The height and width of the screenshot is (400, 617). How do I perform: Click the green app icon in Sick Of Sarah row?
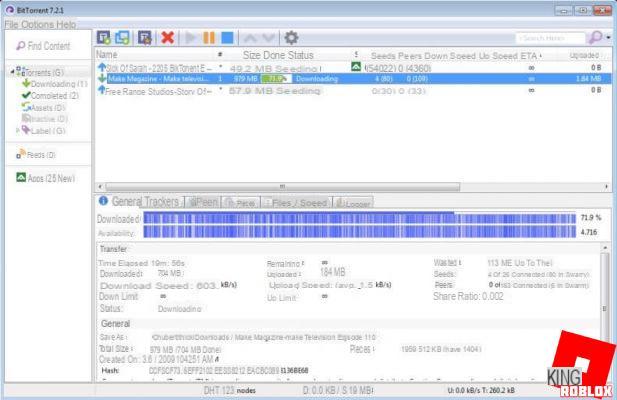coord(356,67)
